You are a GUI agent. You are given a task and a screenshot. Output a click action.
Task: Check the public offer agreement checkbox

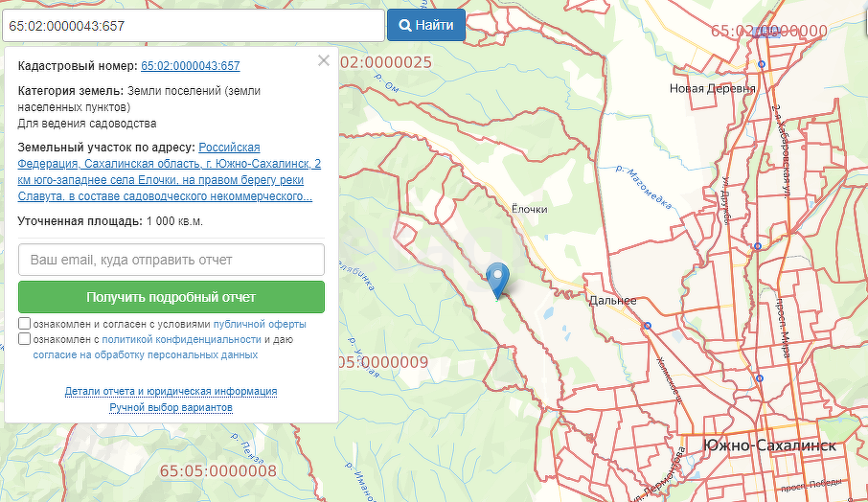[x=25, y=324]
